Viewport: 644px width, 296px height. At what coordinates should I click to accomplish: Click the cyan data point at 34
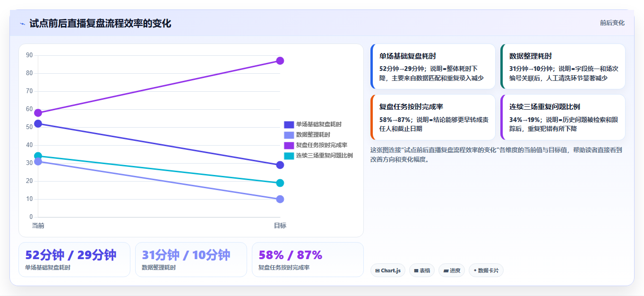(38, 156)
